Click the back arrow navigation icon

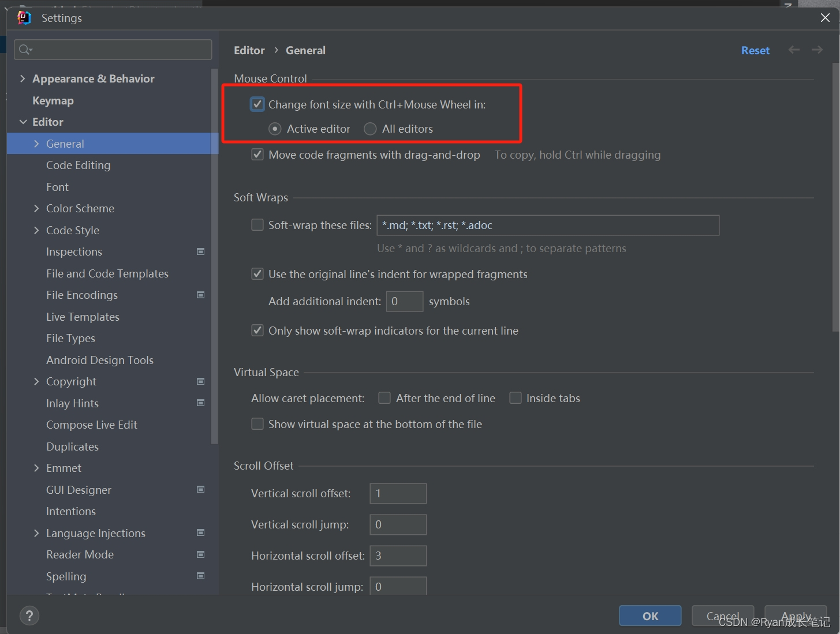pos(794,50)
